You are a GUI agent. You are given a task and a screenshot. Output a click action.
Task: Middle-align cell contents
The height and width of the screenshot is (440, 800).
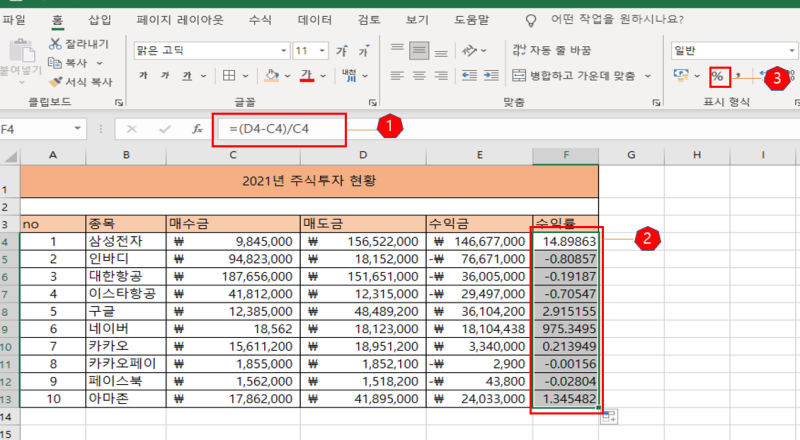tap(419, 50)
